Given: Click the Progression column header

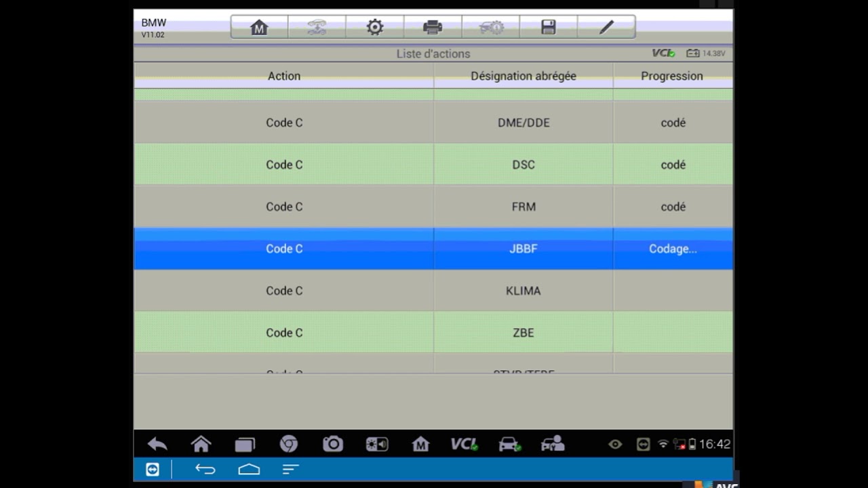Looking at the screenshot, I should pyautogui.click(x=672, y=76).
